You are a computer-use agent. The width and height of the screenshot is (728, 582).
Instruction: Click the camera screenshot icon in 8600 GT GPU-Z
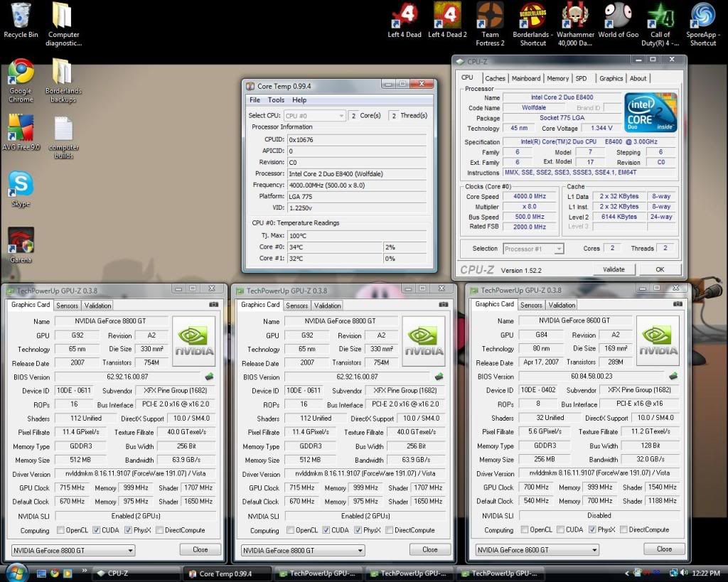(x=678, y=304)
